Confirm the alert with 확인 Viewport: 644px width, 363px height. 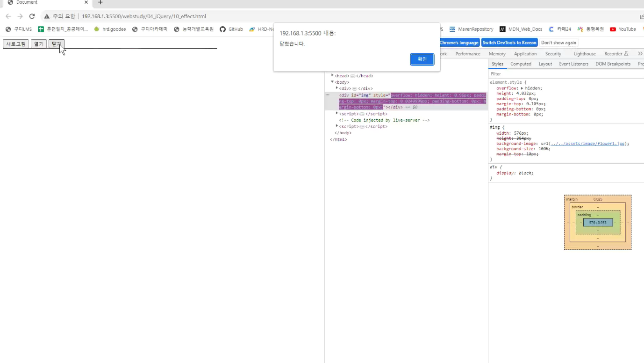pos(422,59)
